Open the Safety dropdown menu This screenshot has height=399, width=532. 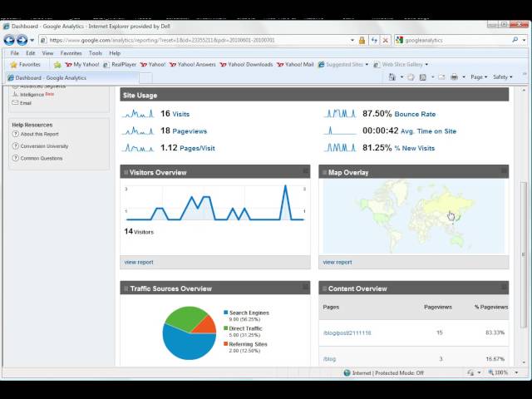pos(502,77)
